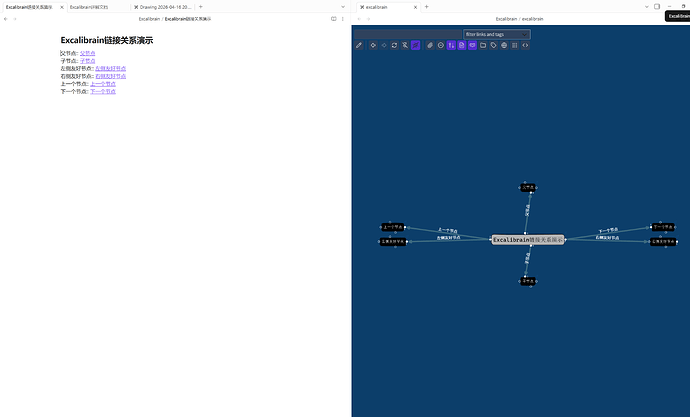
Task: Open the 'filter links and tags' dropdown
Action: [496, 34]
